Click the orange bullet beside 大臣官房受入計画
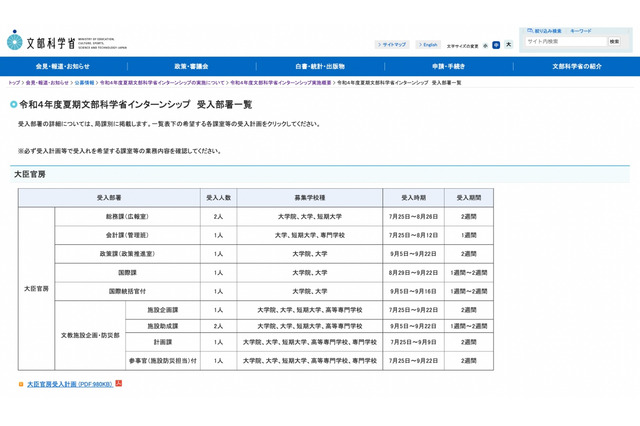This screenshot has width=640, height=426. 21,383
